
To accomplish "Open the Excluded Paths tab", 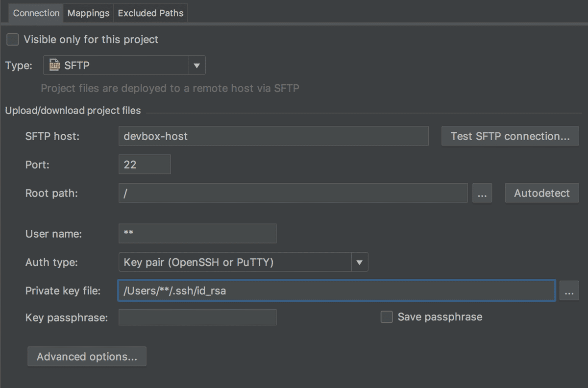I will tap(150, 13).
